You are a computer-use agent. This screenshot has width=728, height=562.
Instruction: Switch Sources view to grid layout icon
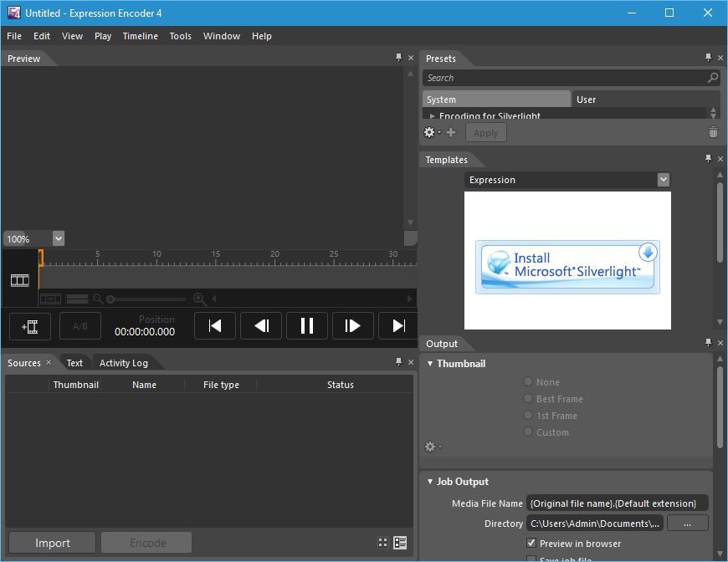pos(382,542)
